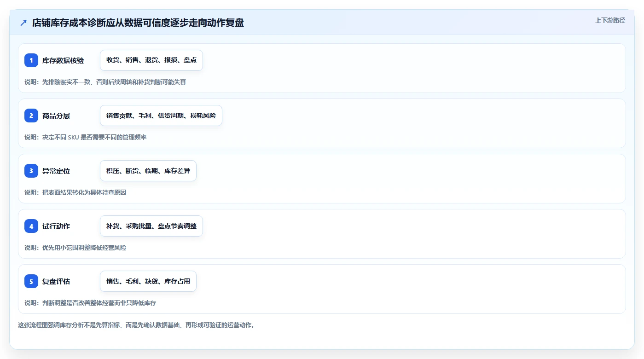Click the 试行动作 step title
Screen dimensions: 644x359
tap(56, 226)
